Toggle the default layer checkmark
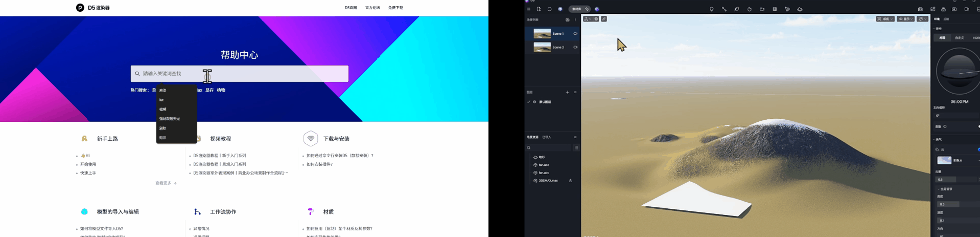The image size is (980, 237). pyautogui.click(x=529, y=102)
